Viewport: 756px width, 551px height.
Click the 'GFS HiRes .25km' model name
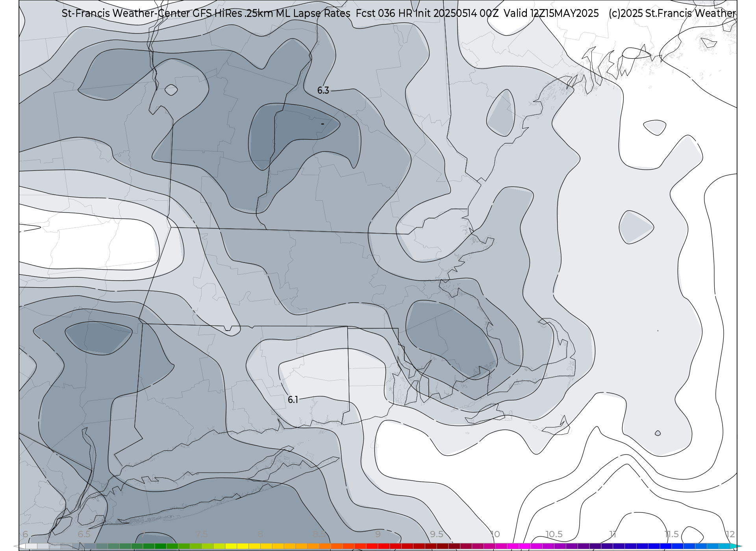233,13
